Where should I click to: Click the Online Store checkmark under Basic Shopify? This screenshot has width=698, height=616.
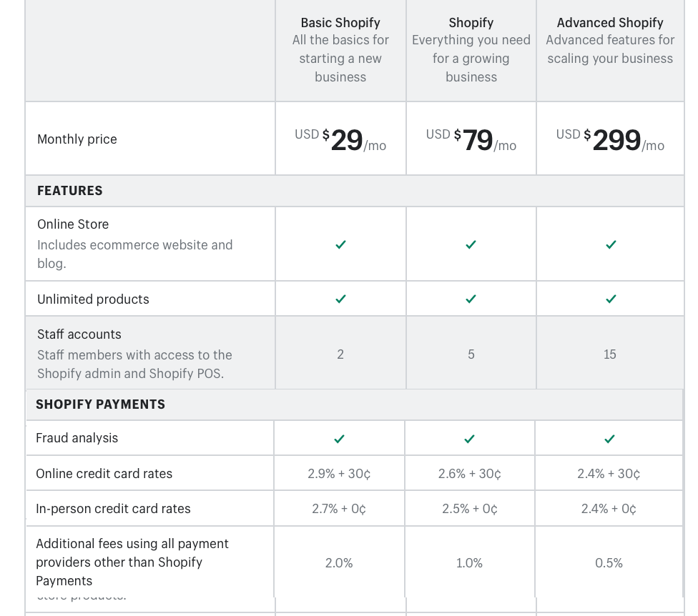(x=340, y=244)
